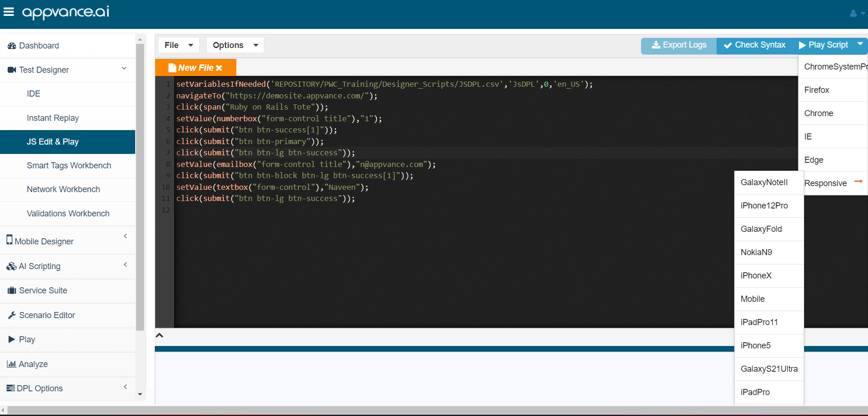Choose iPadPro11 device
Image resolution: width=868 pixels, height=416 pixels.
click(769, 322)
